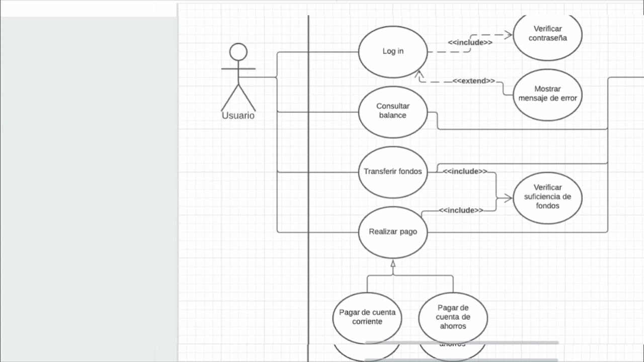Click the 'Consultar balance' use case

(x=393, y=112)
